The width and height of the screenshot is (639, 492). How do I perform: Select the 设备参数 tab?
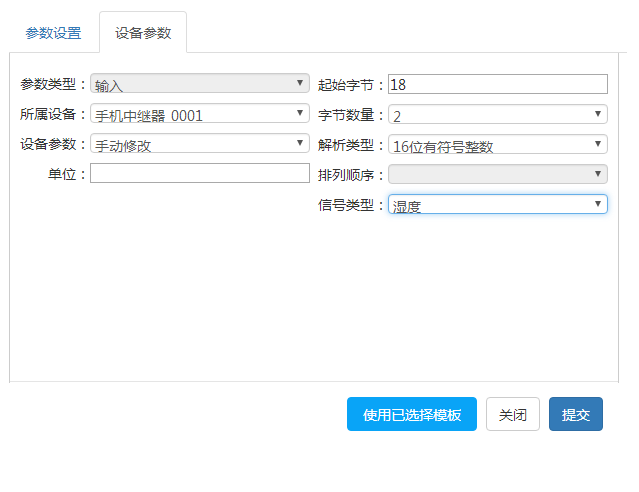point(143,33)
